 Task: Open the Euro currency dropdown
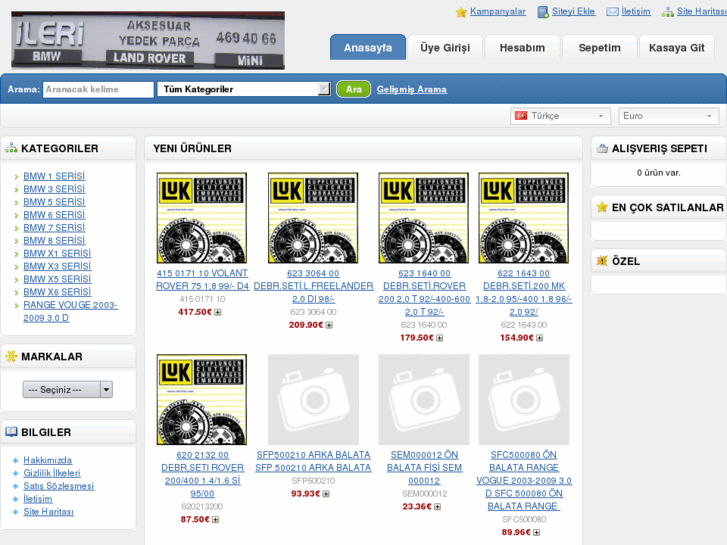pos(669,116)
